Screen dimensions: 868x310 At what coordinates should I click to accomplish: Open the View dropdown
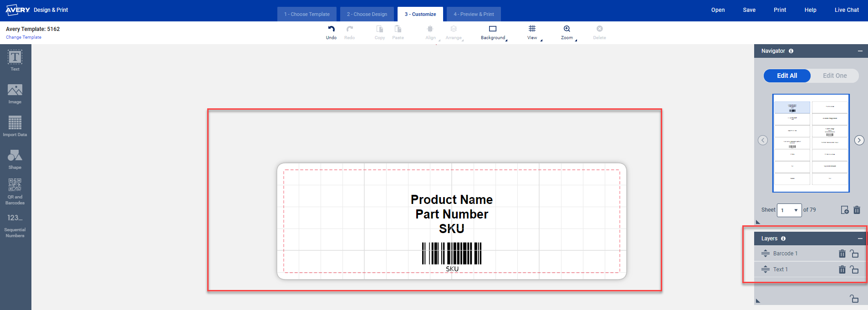tap(533, 32)
